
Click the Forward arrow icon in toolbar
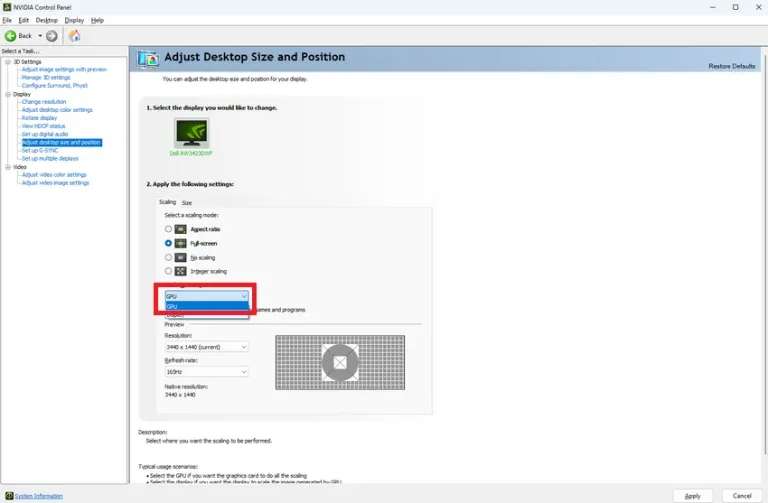(51, 36)
